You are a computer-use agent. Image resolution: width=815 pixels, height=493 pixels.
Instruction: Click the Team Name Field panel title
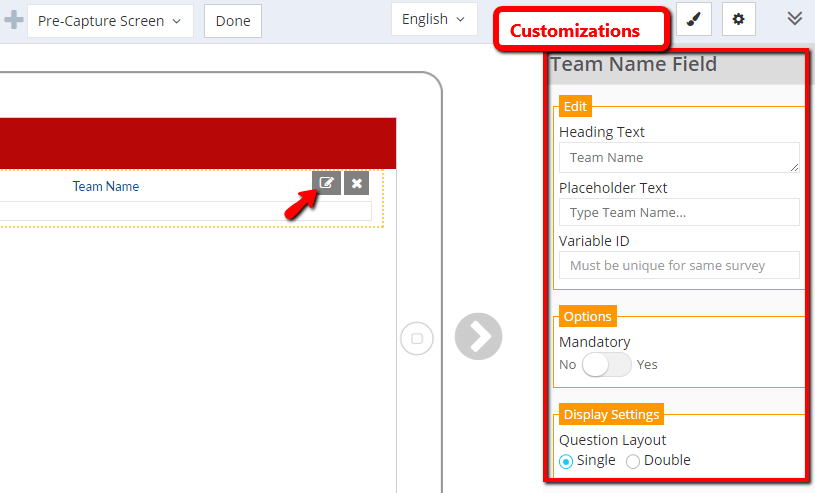tap(634, 64)
